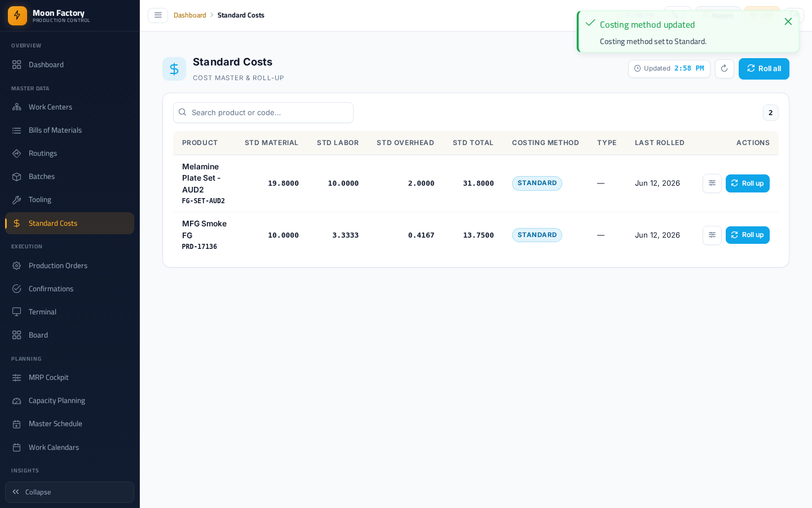This screenshot has height=508, width=812.
Task: Collapse the sidebar with Collapse button
Action: 70,492
